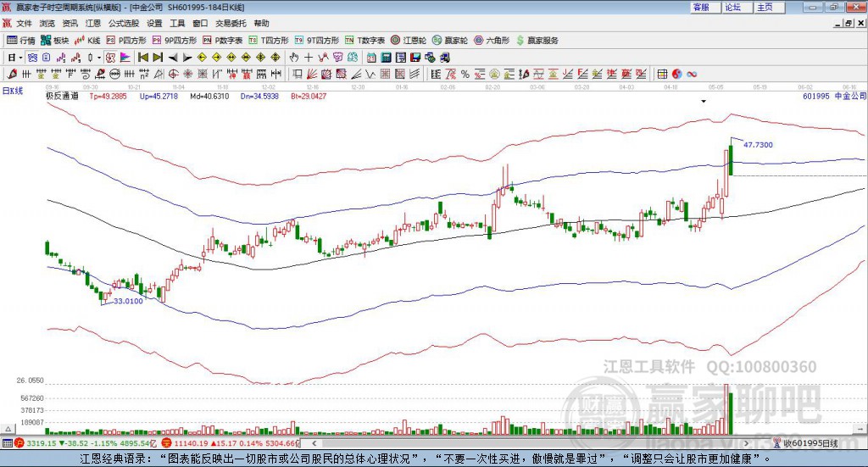Screen dimensions: 868x467
Task: Select the hand pan tool
Action: coord(294,58)
